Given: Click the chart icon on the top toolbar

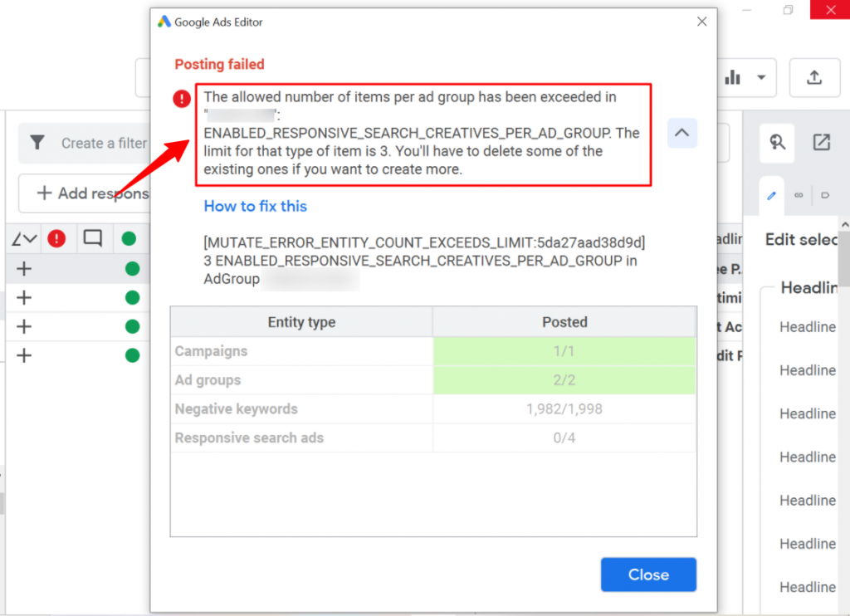Looking at the screenshot, I should (733, 77).
